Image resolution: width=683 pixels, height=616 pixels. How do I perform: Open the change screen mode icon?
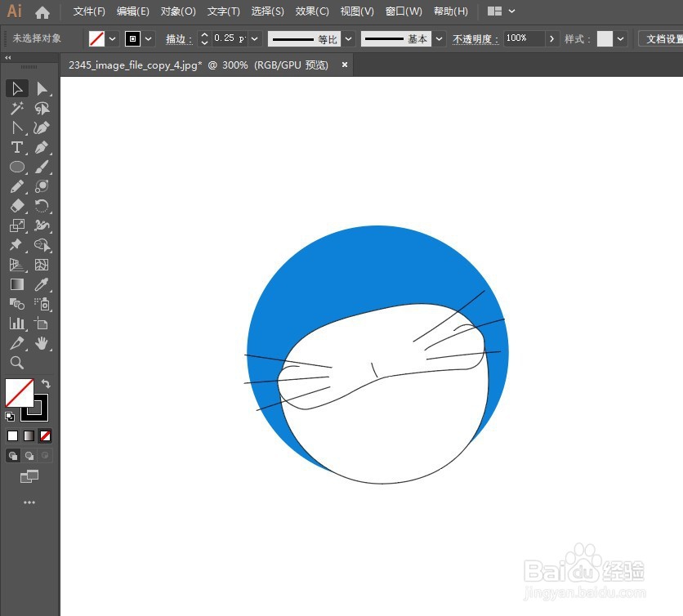[29, 476]
